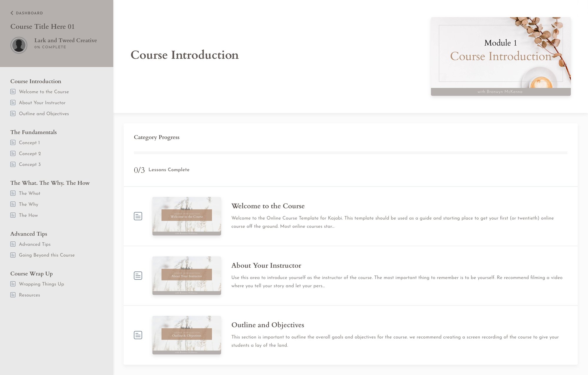588x375 pixels.
Task: Click lesson icon next to Concept 2
Action: 13,154
